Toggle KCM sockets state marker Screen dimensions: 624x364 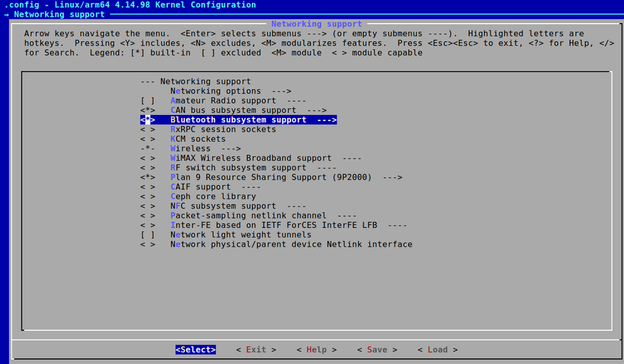tap(147, 139)
